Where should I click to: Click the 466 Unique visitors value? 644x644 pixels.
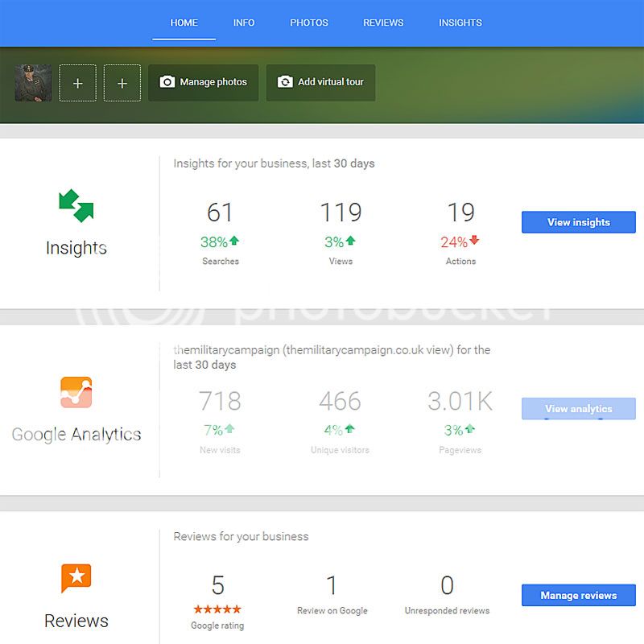click(x=340, y=401)
